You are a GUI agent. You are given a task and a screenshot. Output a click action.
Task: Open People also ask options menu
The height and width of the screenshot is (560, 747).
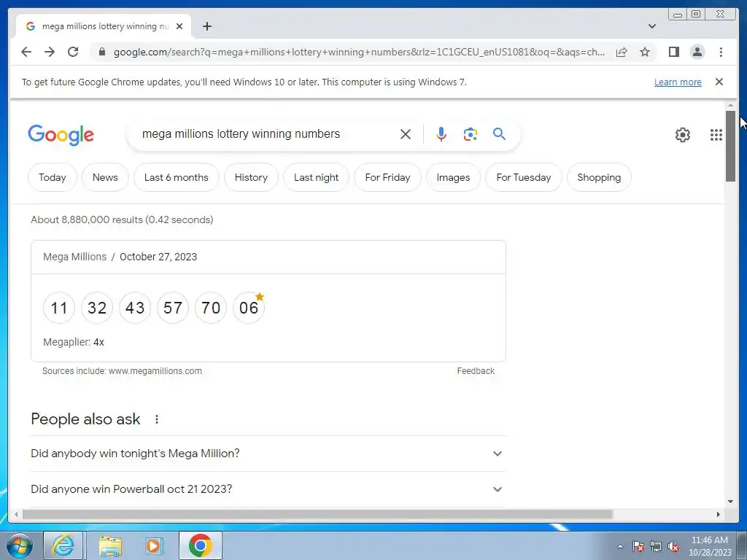click(157, 419)
